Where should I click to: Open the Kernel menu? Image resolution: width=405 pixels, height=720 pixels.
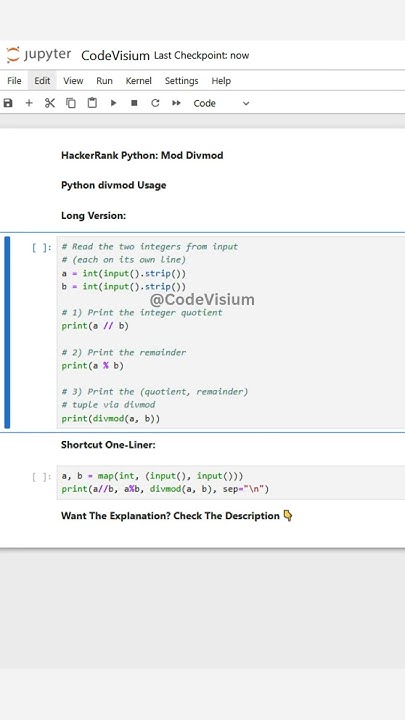pyautogui.click(x=139, y=81)
